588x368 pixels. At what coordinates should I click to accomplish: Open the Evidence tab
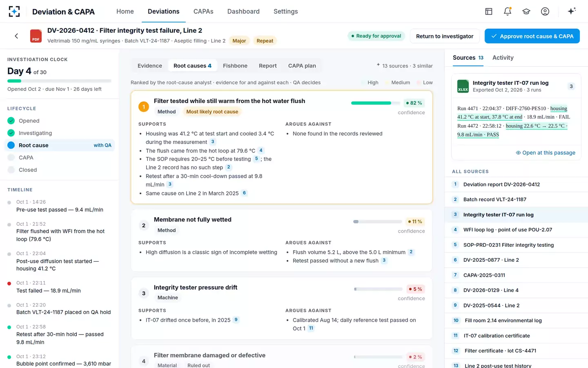(150, 65)
